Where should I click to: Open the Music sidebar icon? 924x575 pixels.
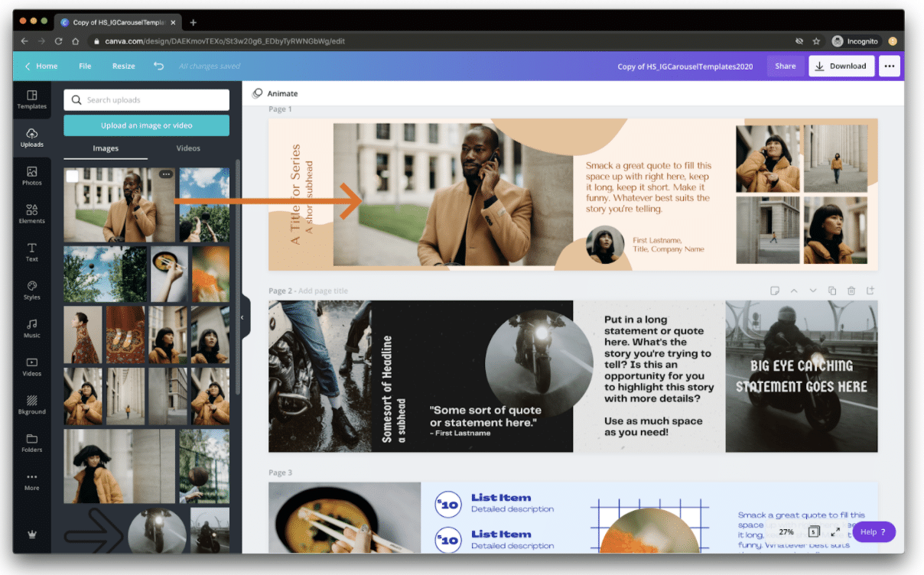click(x=31, y=329)
